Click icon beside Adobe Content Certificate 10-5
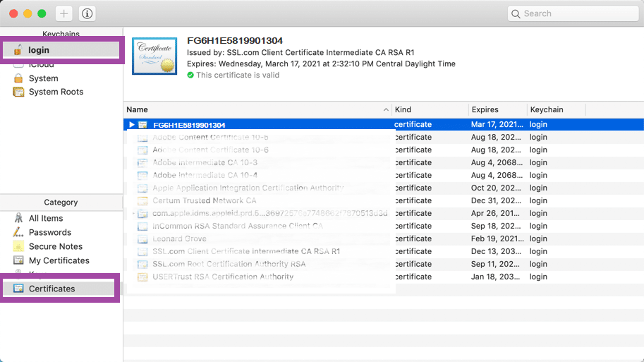 click(x=142, y=138)
